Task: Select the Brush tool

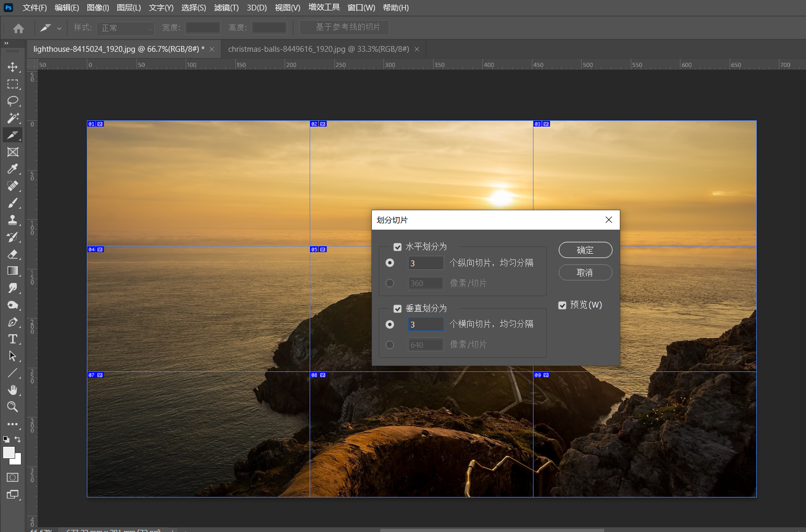Action: 13,203
